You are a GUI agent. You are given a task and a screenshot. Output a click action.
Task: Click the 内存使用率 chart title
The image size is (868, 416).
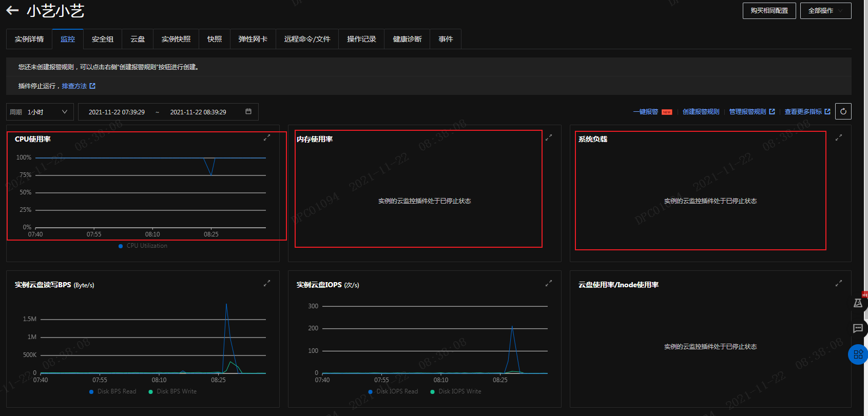click(315, 139)
